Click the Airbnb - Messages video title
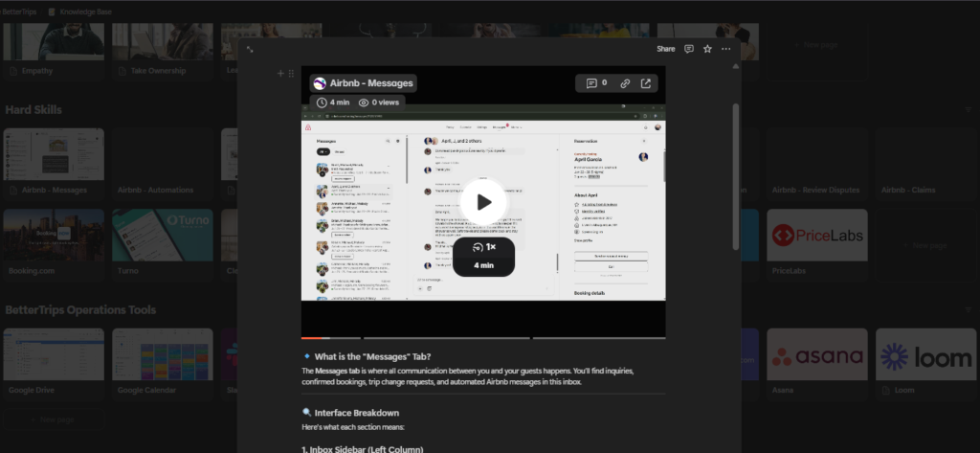Screen dimensions: 980x453 pos(371,83)
